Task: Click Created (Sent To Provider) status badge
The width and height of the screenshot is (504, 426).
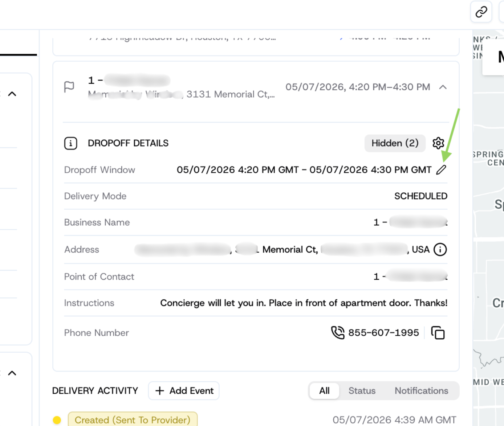Action: click(x=133, y=420)
